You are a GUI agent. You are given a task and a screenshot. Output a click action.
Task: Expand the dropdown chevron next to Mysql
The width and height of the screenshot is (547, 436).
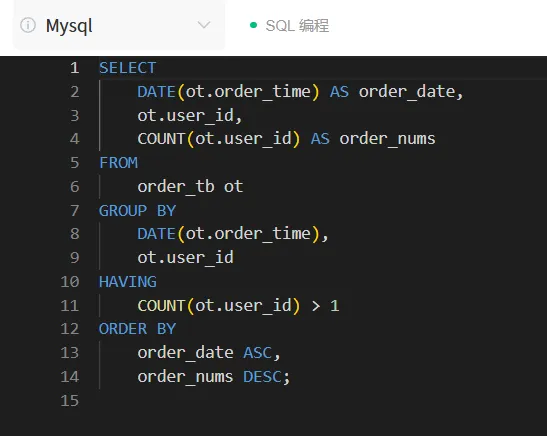tap(204, 25)
